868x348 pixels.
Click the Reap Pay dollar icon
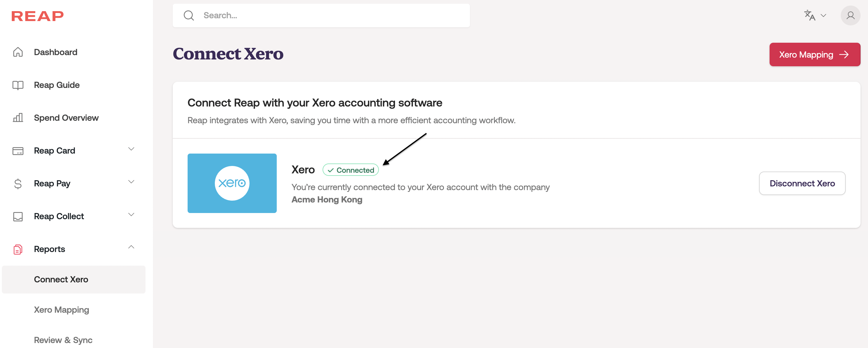18,184
